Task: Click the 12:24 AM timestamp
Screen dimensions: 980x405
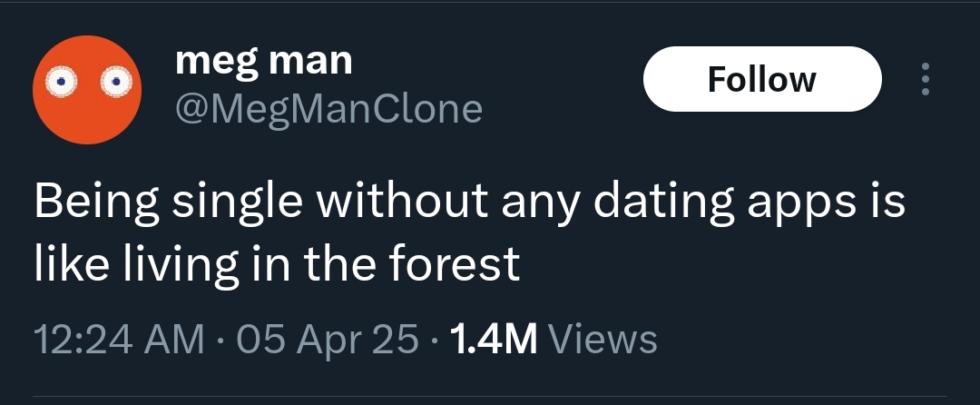Action: pos(118,339)
